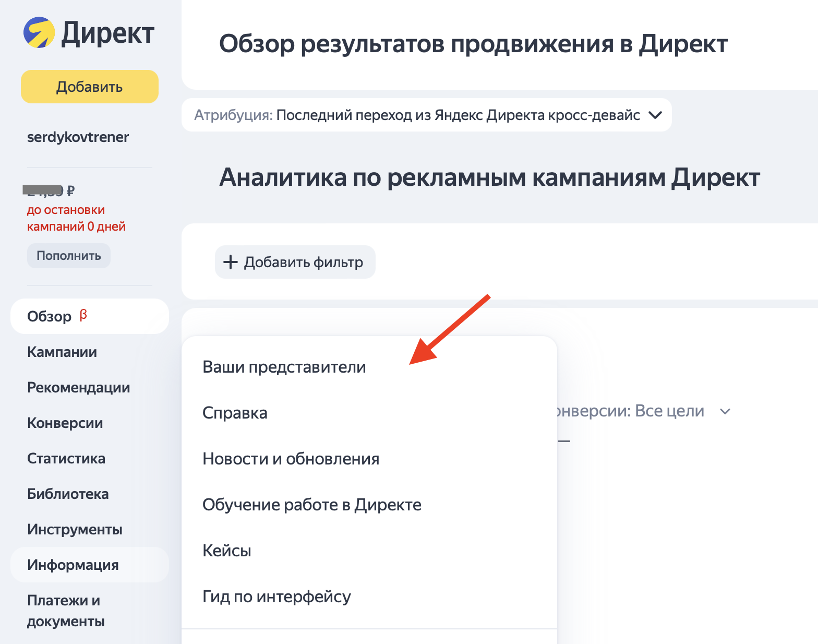Click the Обзор результатов продвижения в Директ heading
The width and height of the screenshot is (818, 644).
(473, 44)
